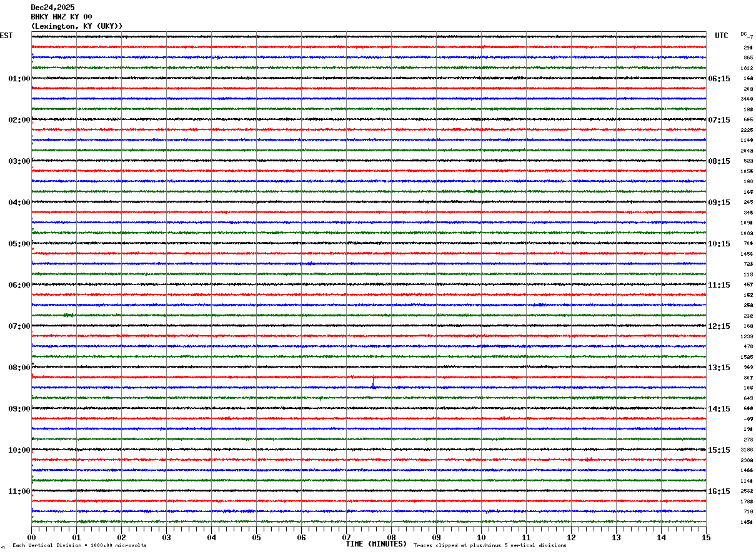Click the (Lexington, KY (UKY)) location text
Image resolution: width=756 pixels, height=554 pixels.
point(77,26)
